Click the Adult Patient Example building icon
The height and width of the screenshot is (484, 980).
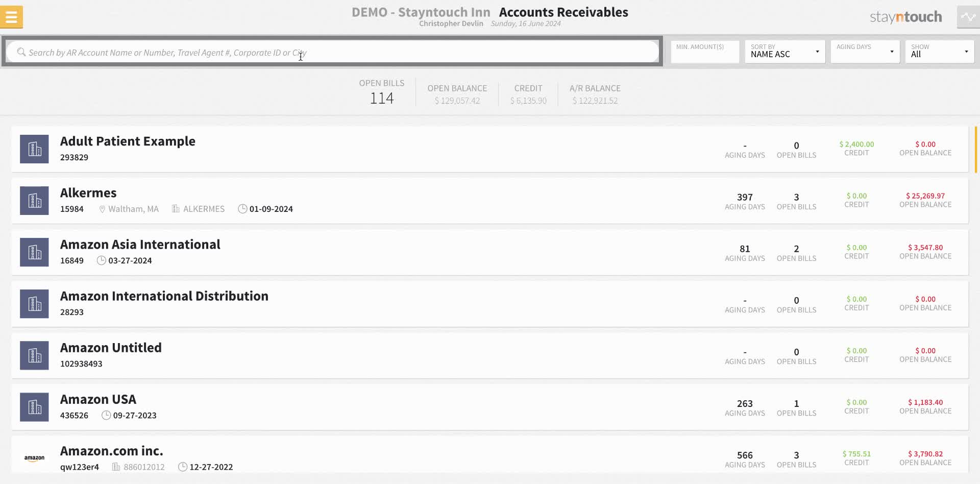34,149
